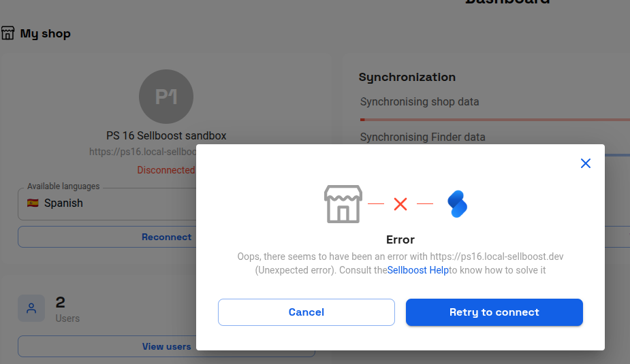
Task: Open the Sellboost Help link
Action: [418, 270]
